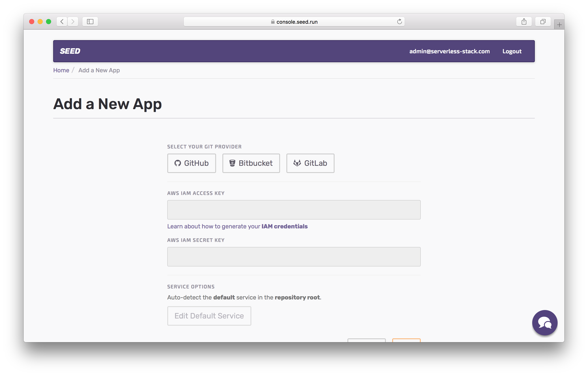Focus the AWS IAM Access Key field
588x376 pixels.
pos(294,210)
